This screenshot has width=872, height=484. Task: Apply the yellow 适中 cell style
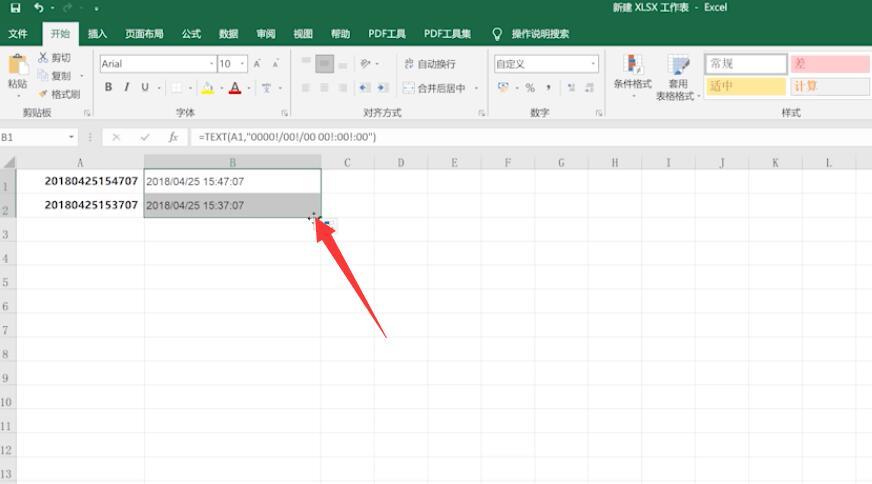[746, 86]
